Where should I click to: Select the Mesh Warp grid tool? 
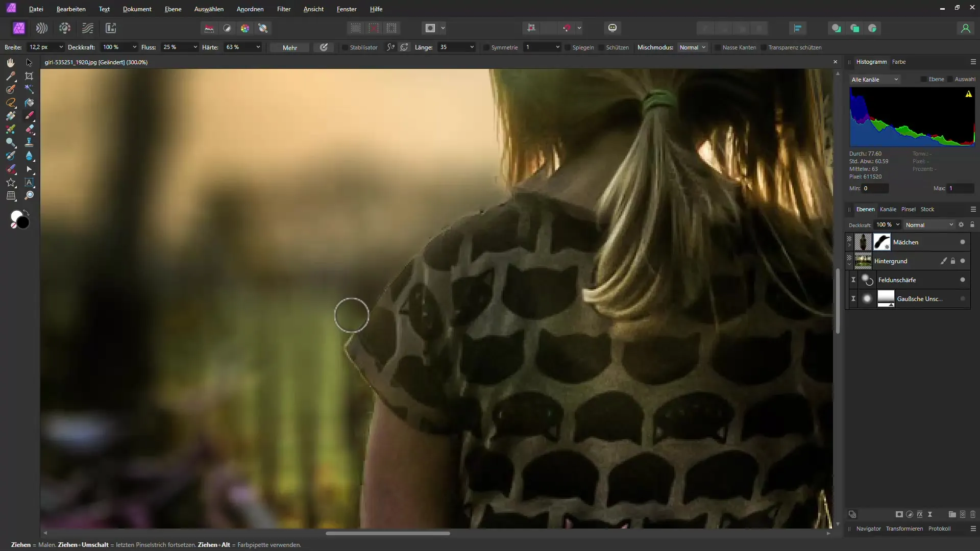10,195
